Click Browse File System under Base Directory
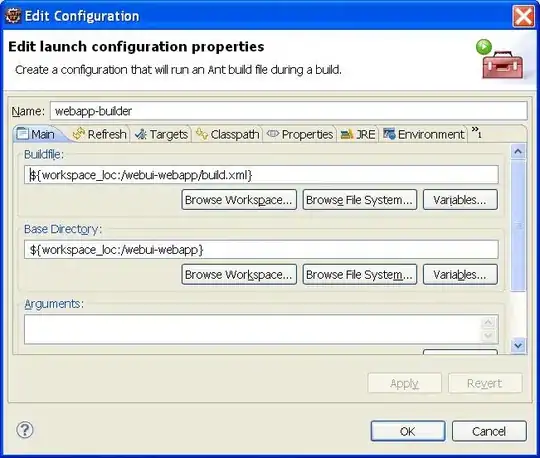540x458 pixels. [x=360, y=274]
